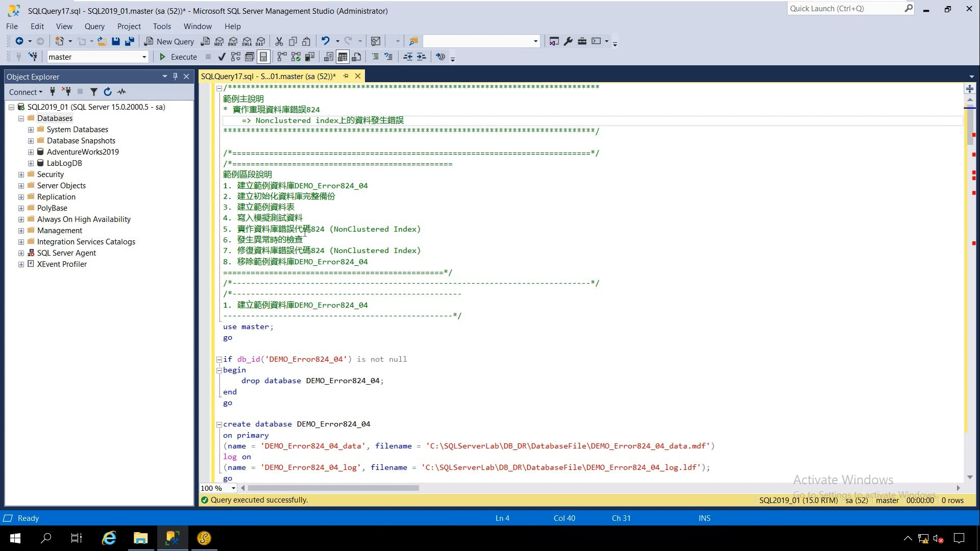Click the Execute button
The width and height of the screenshot is (980, 551).
178,57
